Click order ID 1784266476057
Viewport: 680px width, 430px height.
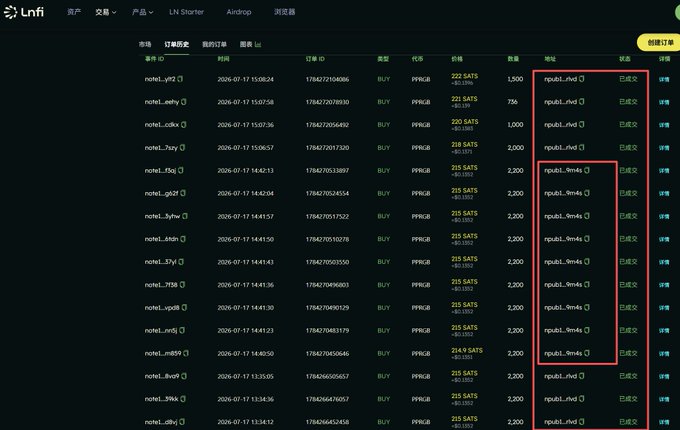327,399
